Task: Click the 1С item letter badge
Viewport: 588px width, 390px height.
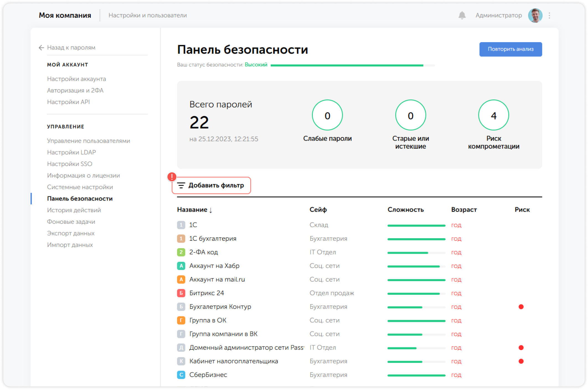Action: coord(181,225)
